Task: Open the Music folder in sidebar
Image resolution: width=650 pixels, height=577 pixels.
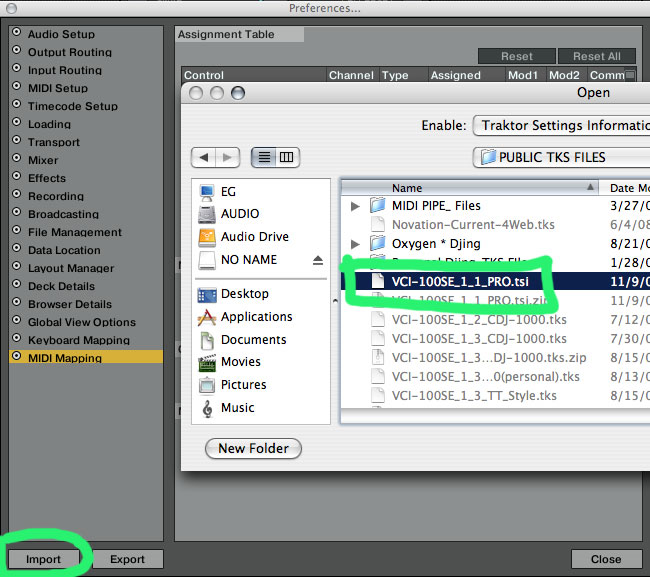Action: pyautogui.click(x=237, y=408)
